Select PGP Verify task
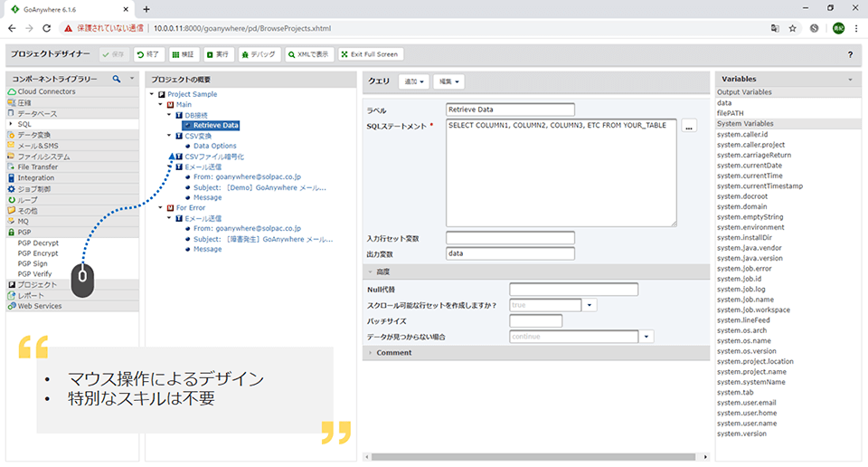This screenshot has height=467, width=868. click(35, 274)
